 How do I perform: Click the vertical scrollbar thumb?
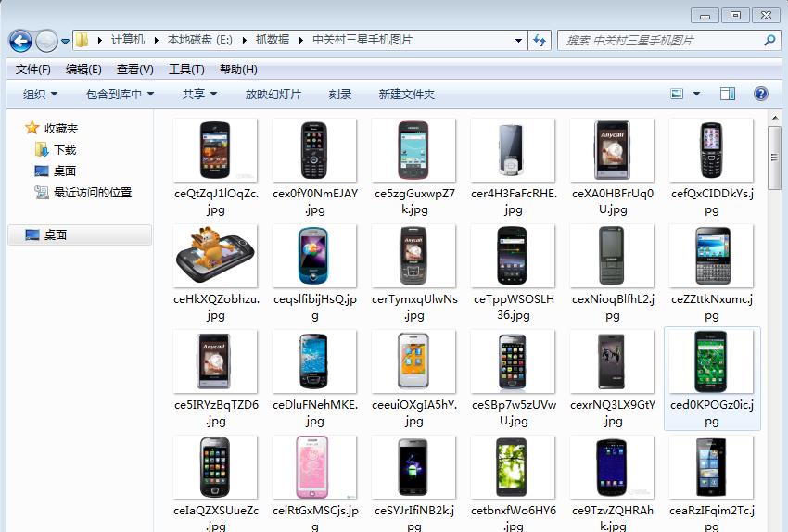tap(774, 158)
